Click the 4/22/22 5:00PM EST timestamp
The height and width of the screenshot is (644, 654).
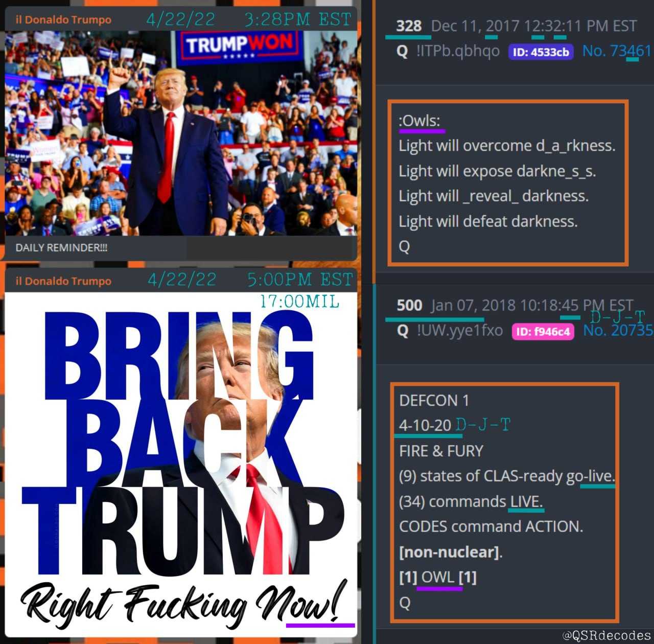[x=250, y=280]
